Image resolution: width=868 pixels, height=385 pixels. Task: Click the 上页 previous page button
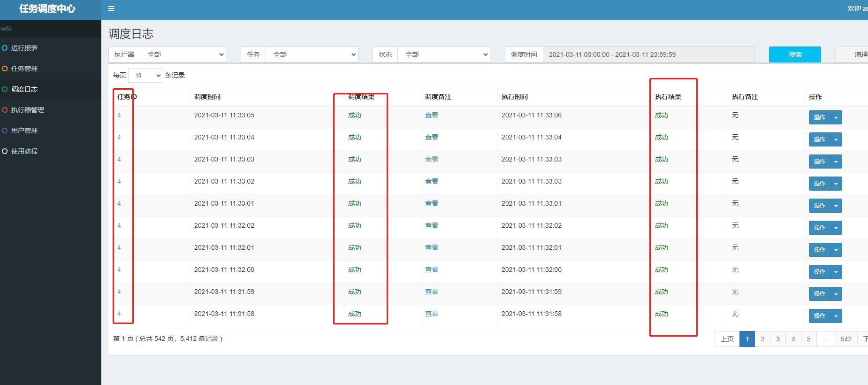(x=727, y=339)
